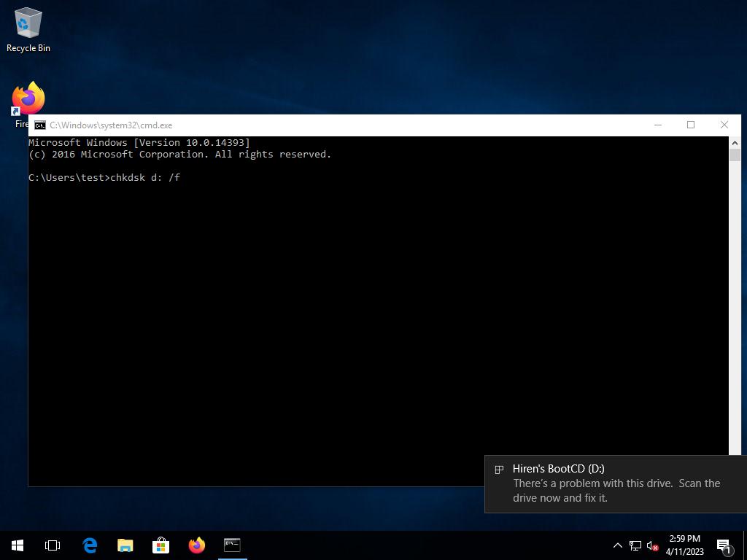Open the cmd.exe title bar system icon
The height and width of the screenshot is (560, 747).
coord(40,125)
